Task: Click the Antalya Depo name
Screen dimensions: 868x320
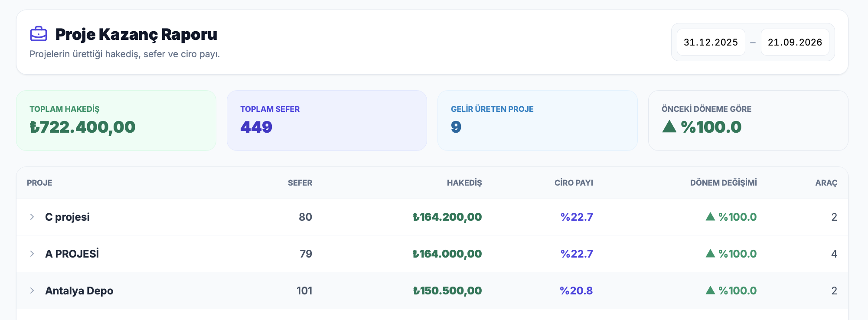Action: (79, 291)
